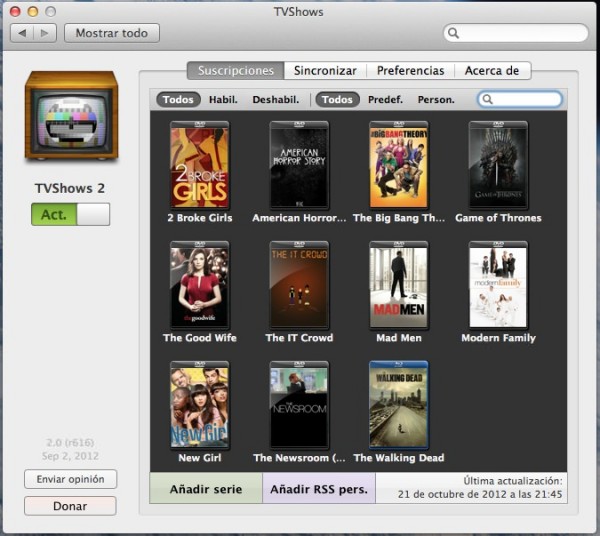Screen dimensions: 600x536
Task: Filter shows by Habil. status
Action: 223,100
